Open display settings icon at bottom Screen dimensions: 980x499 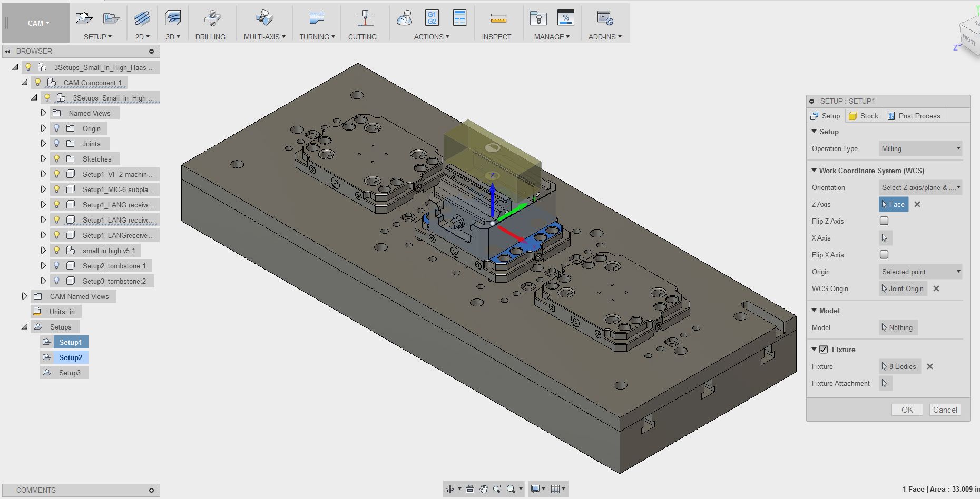tap(536, 489)
